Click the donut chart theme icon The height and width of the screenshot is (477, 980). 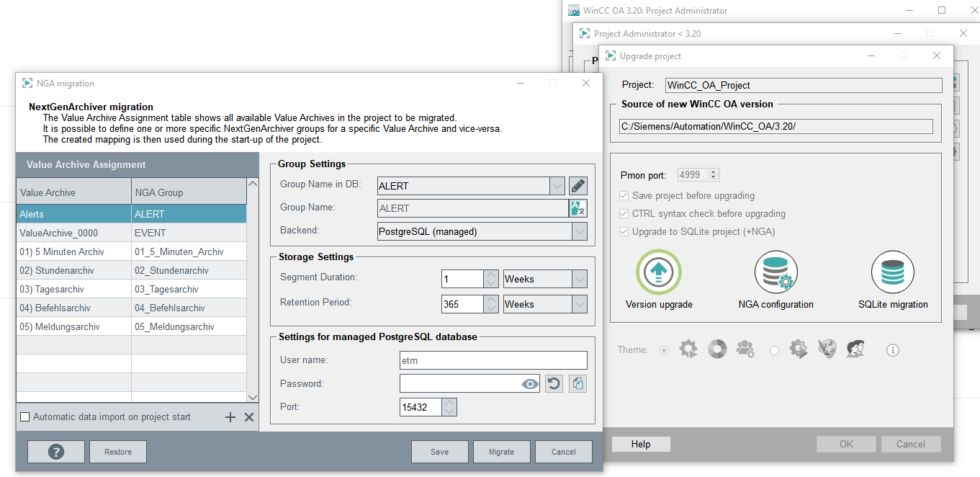717,349
